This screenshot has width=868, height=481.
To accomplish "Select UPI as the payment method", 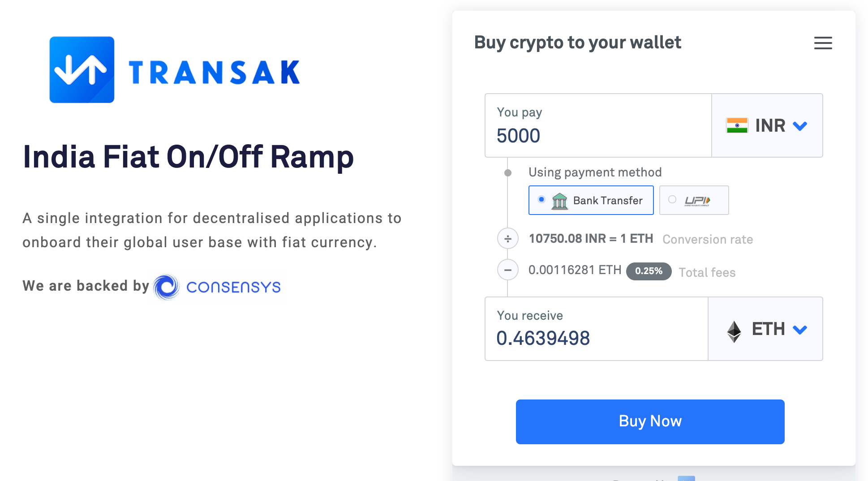I will point(672,199).
